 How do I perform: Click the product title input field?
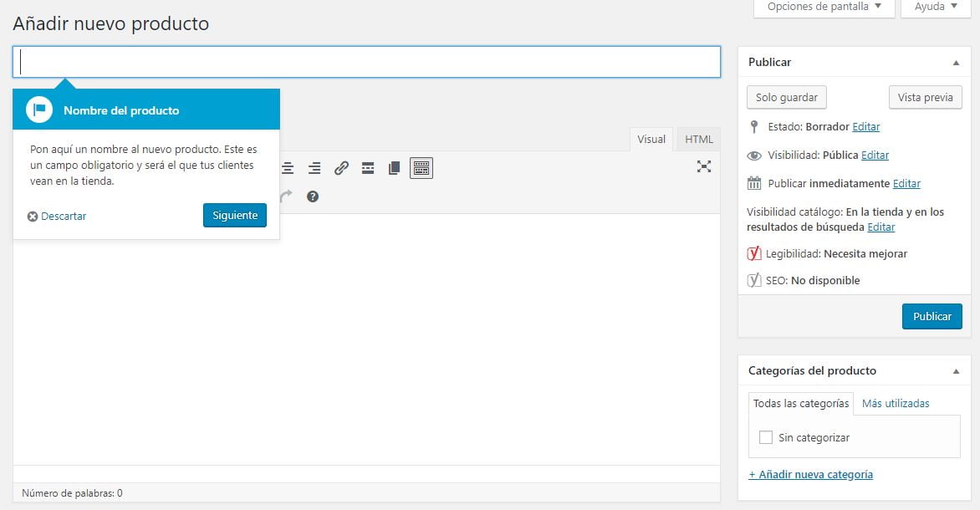click(x=366, y=62)
